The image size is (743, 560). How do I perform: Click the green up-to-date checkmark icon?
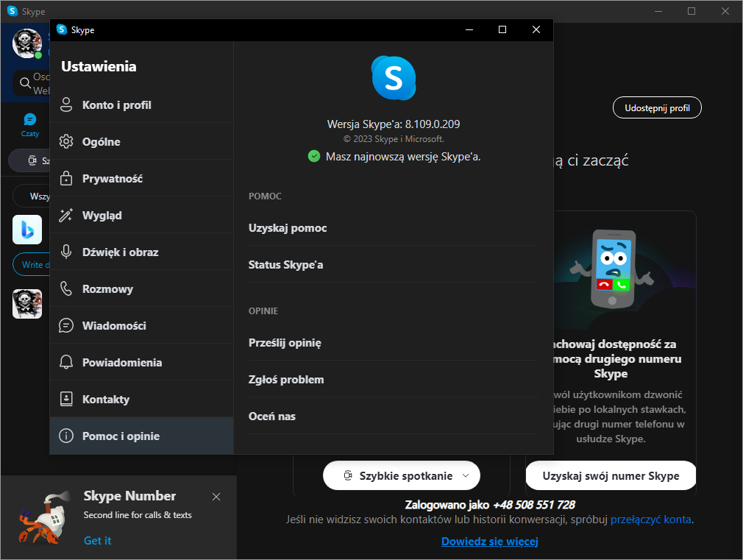pyautogui.click(x=313, y=156)
